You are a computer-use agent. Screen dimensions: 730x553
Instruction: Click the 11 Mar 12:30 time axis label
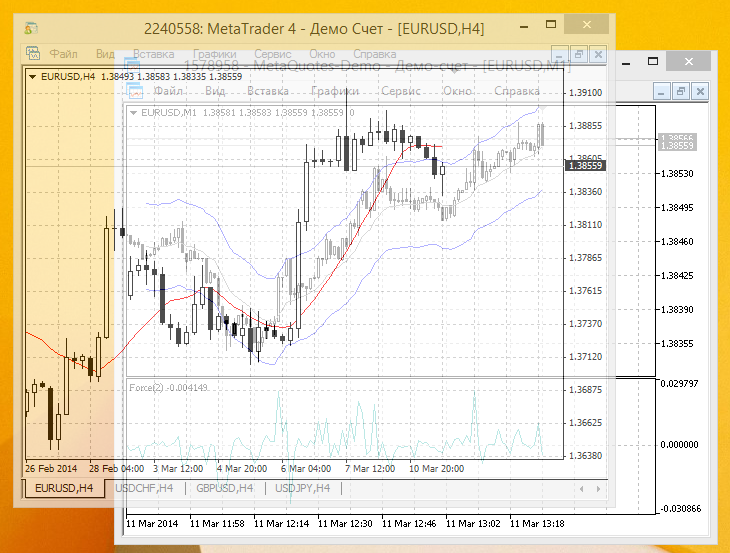pos(345,524)
